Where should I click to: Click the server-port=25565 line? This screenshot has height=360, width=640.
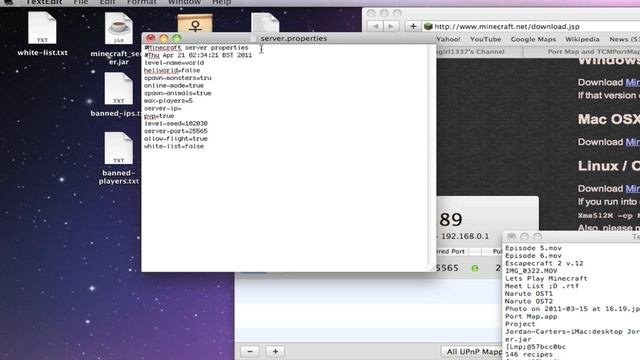[x=176, y=131]
